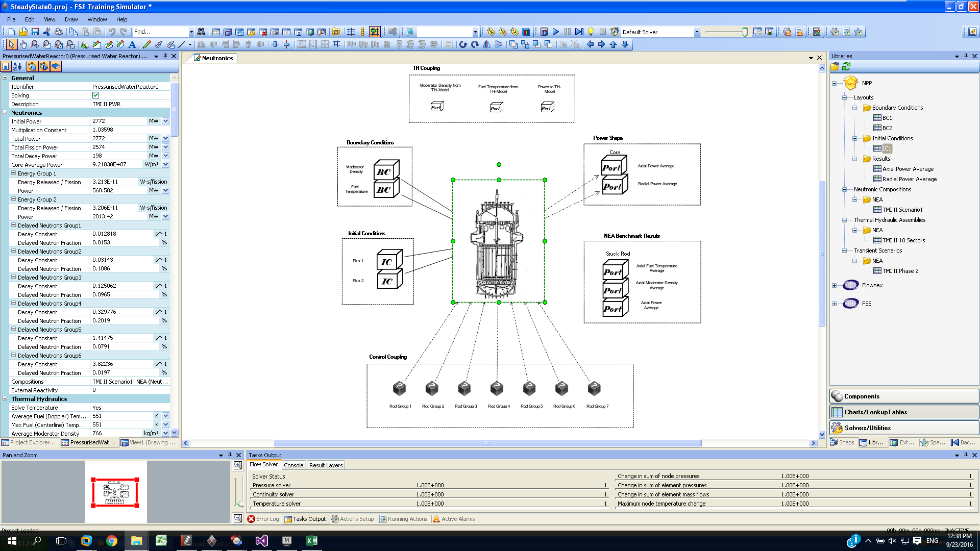Open Initial Power units MW dropdown
Image resolution: width=980 pixels, height=551 pixels.
coord(165,121)
